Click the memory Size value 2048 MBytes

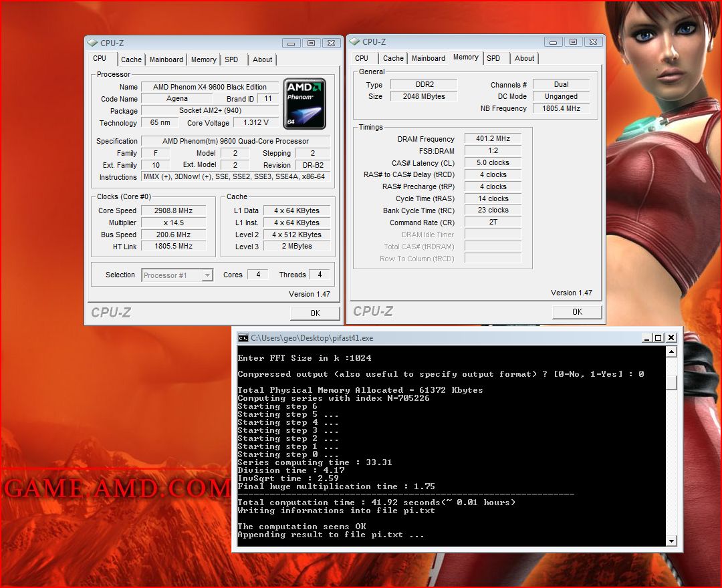coord(424,97)
